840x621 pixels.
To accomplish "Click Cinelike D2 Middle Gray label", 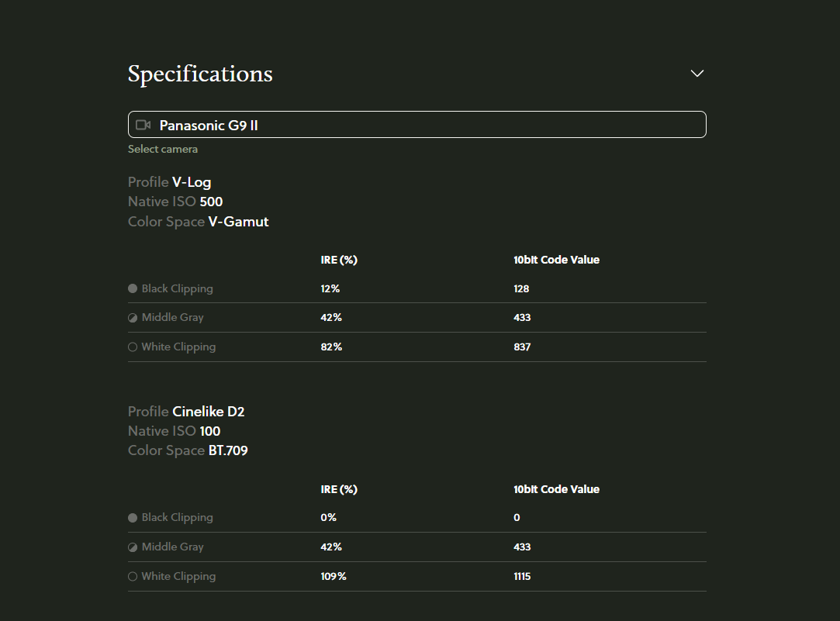I will (x=172, y=547).
